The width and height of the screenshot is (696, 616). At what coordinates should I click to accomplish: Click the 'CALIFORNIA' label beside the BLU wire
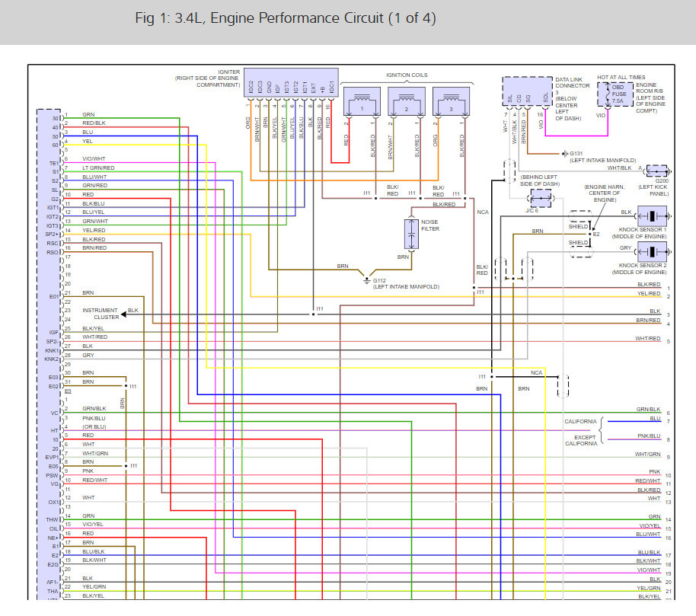click(x=580, y=422)
